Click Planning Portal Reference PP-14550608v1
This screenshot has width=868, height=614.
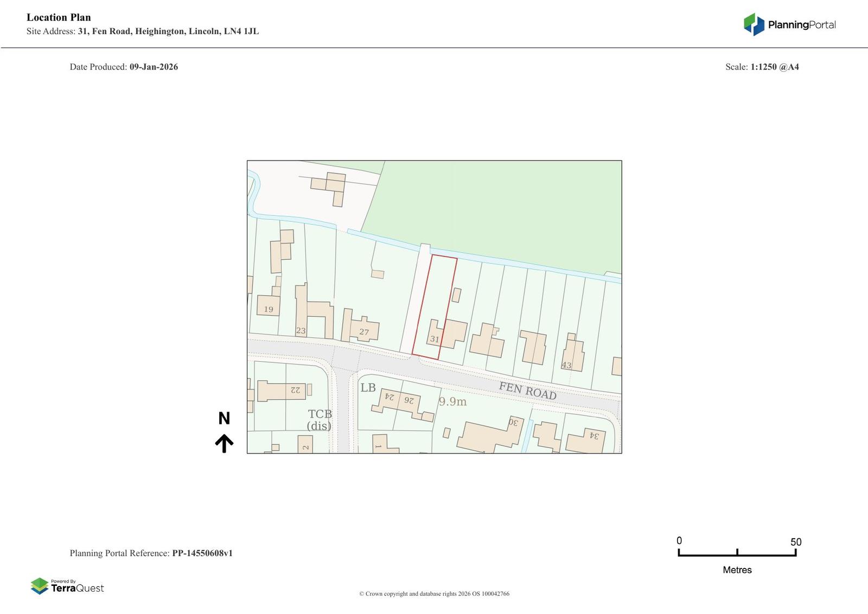click(151, 553)
